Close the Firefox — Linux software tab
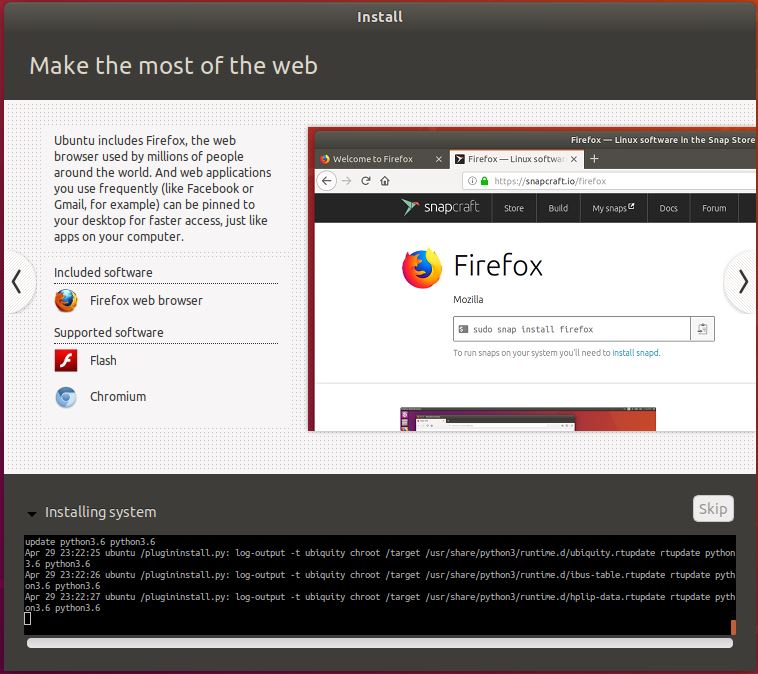The height and width of the screenshot is (674, 758). click(x=574, y=159)
